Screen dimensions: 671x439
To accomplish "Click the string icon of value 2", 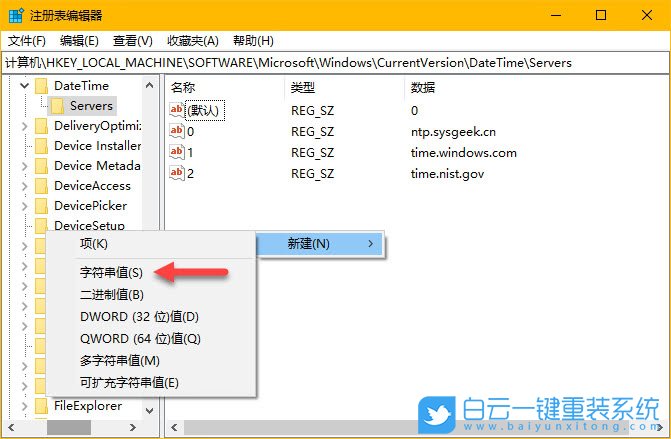I will (x=177, y=173).
